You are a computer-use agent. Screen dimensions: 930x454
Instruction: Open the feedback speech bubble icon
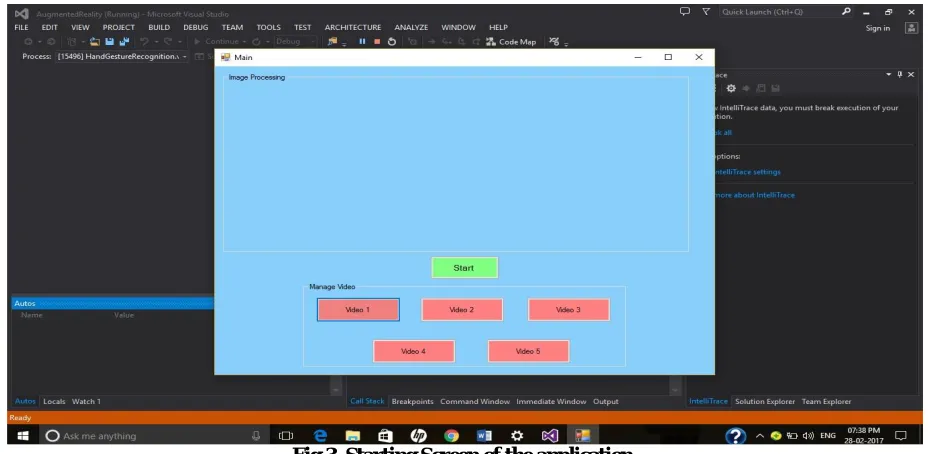(685, 11)
